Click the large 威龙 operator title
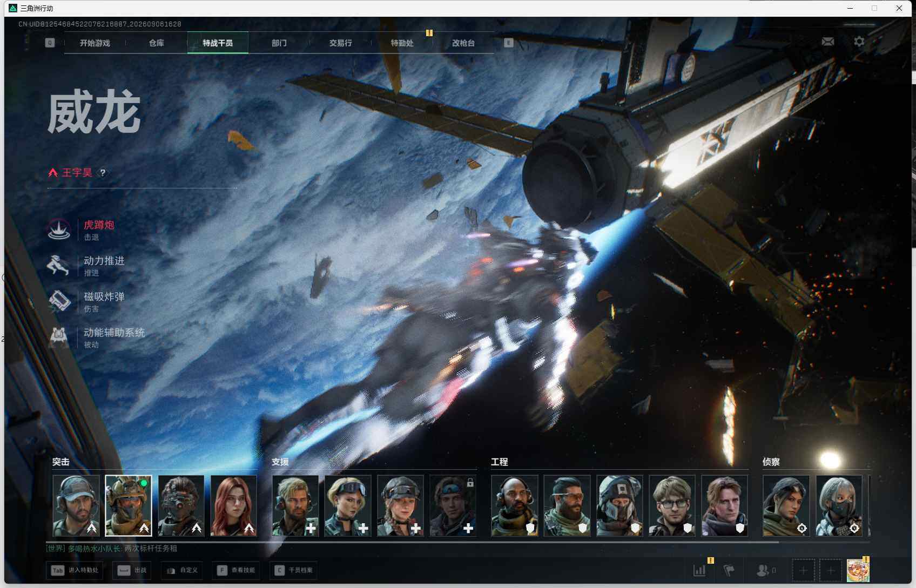The image size is (916, 588). click(94, 112)
